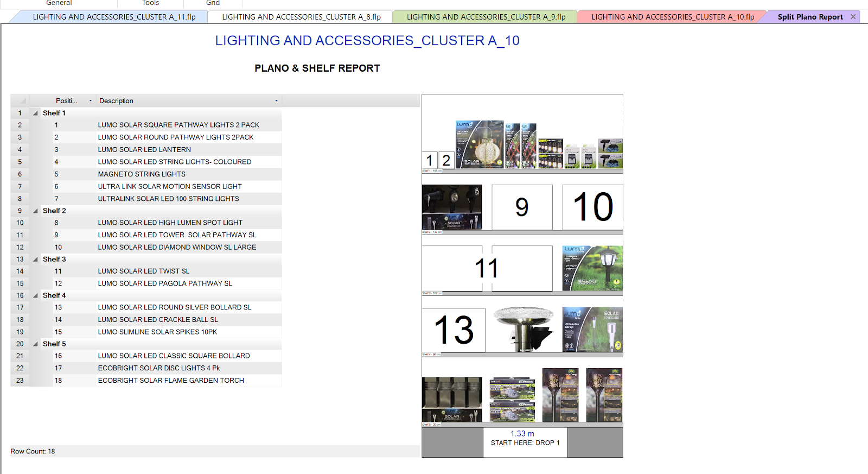Switch to LIGHTING AND ACCESSORIES_CLUSTER A_10.flp tab
Viewport: 868px width, 474px height.
click(673, 17)
